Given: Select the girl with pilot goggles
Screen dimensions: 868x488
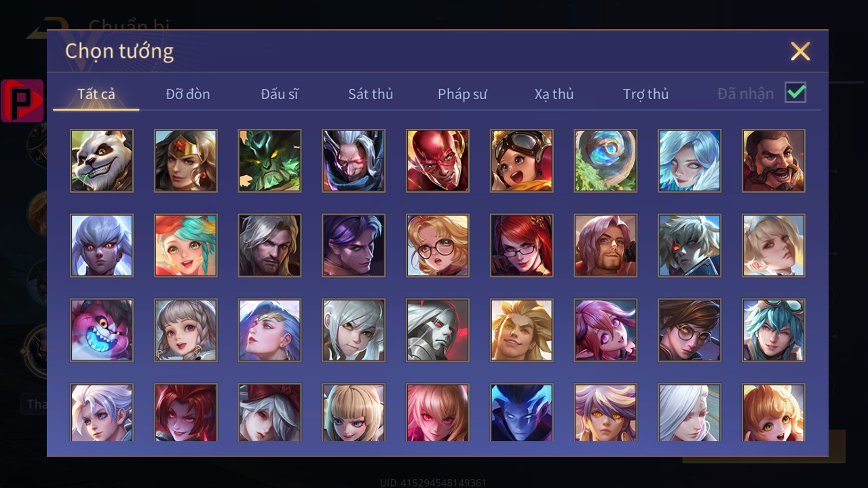Looking at the screenshot, I should [x=522, y=161].
